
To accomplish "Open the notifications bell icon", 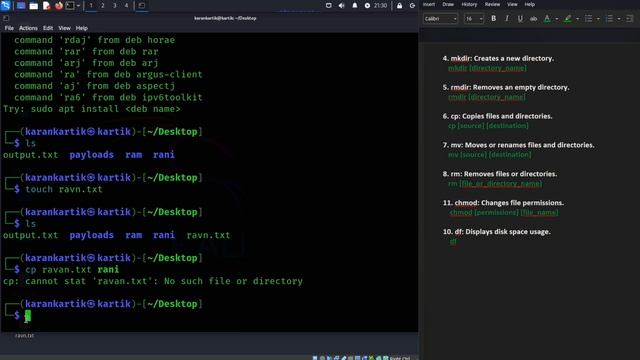I will 355,6.
